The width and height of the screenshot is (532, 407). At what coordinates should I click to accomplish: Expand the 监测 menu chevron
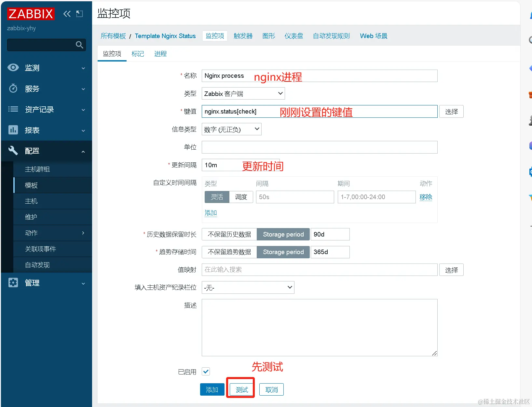(83, 68)
